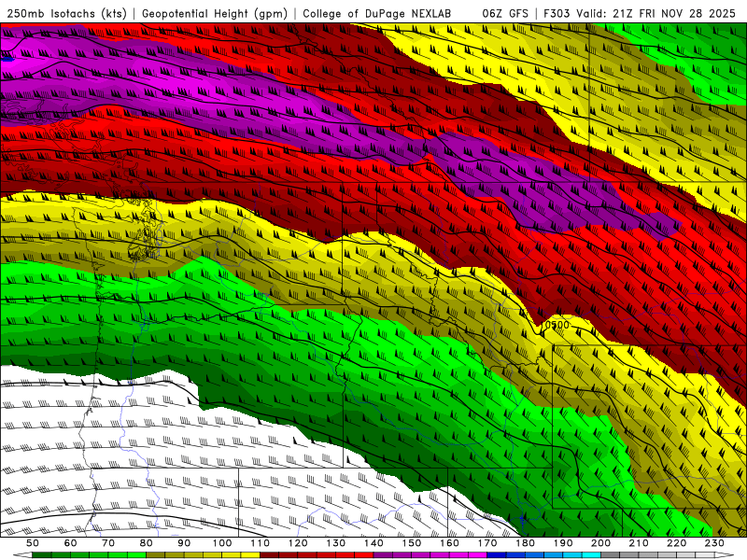Click the 'Valid: 21Z FRI NOV 28 2025' text
Image resolution: width=747 pixels, height=560 pixels.
(658, 13)
